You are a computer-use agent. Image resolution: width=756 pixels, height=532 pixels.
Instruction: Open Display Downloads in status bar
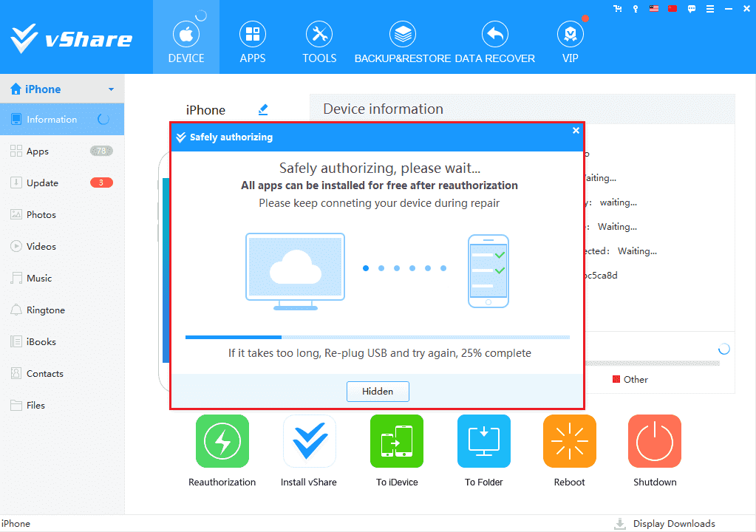(x=665, y=523)
